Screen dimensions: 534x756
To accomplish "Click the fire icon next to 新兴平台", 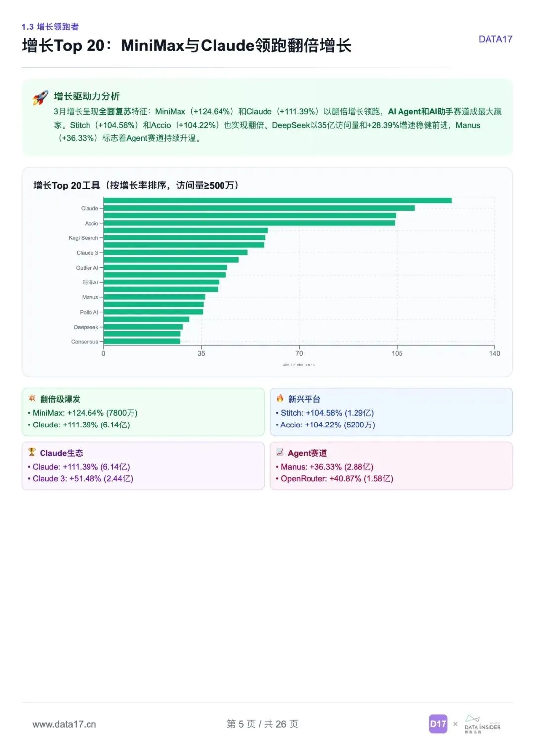I will (280, 398).
